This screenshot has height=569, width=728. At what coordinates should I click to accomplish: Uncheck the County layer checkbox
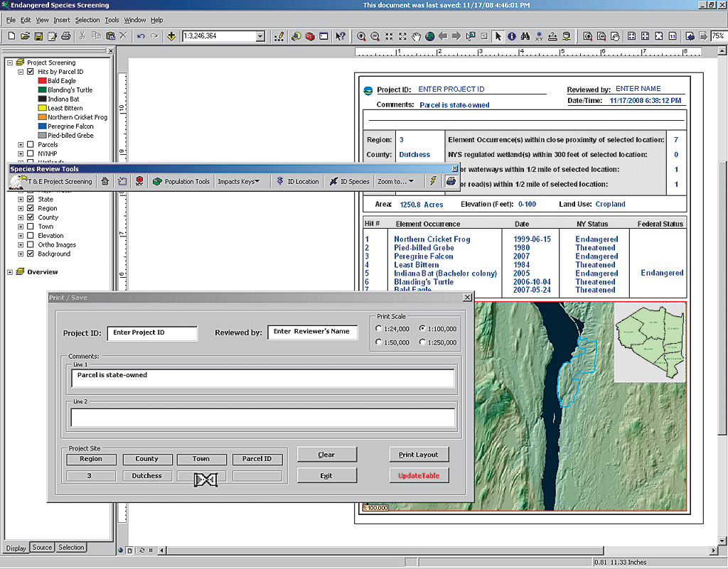click(31, 217)
